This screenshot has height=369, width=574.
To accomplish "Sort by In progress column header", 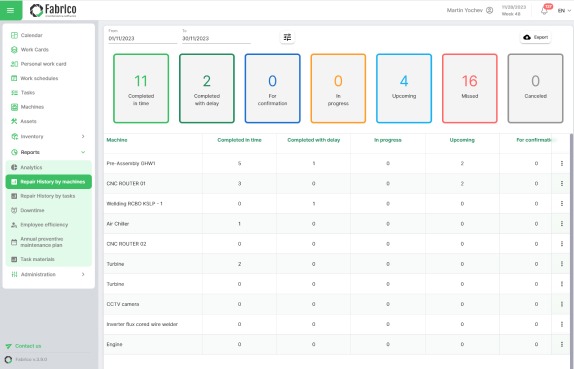I will coord(388,140).
